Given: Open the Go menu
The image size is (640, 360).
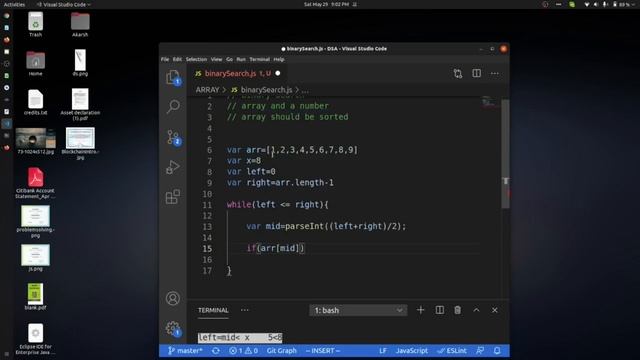Looking at the screenshot, I should point(229,59).
